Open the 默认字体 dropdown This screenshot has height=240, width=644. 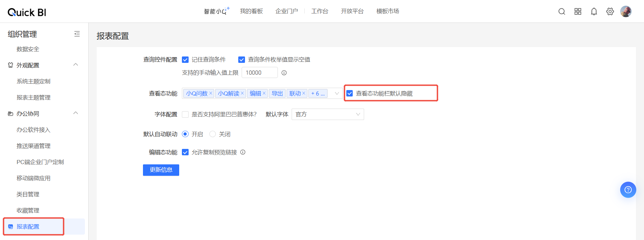pyautogui.click(x=328, y=115)
